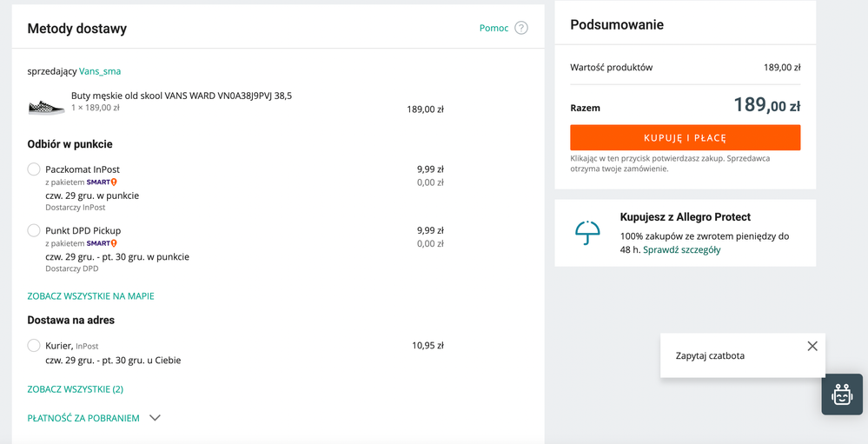
Task: Click Odbiór w punkcie section heading
Action: (x=70, y=144)
